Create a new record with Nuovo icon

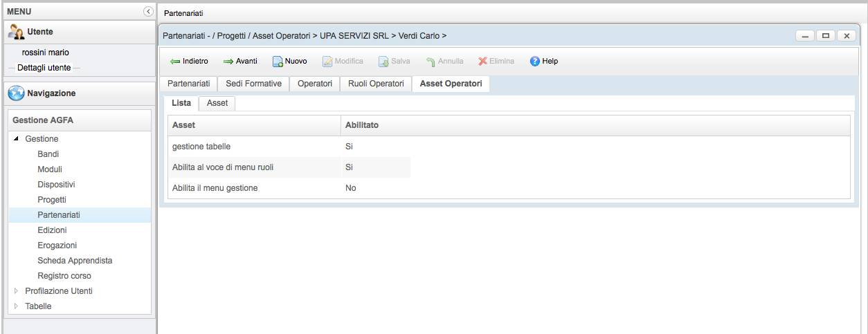(x=277, y=62)
